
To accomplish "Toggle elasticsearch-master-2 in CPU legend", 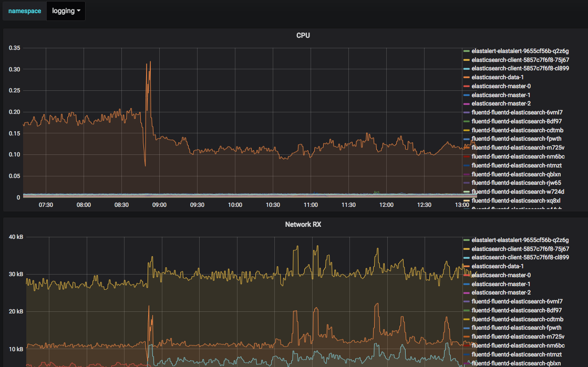I will (x=501, y=103).
